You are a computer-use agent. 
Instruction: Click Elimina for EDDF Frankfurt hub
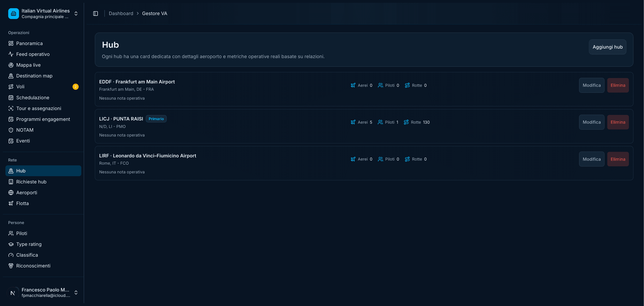618,85
